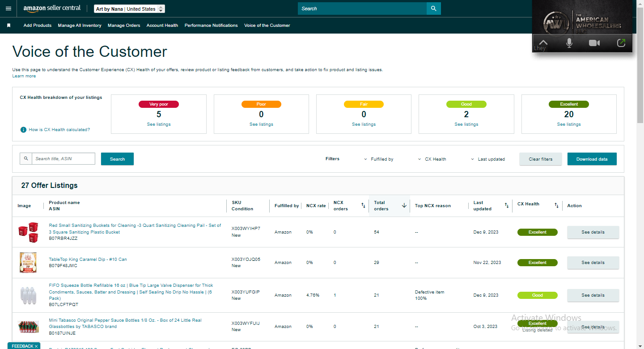Click ASIN B079F48JMC text
The width and height of the screenshot is (644, 349).
click(63, 266)
